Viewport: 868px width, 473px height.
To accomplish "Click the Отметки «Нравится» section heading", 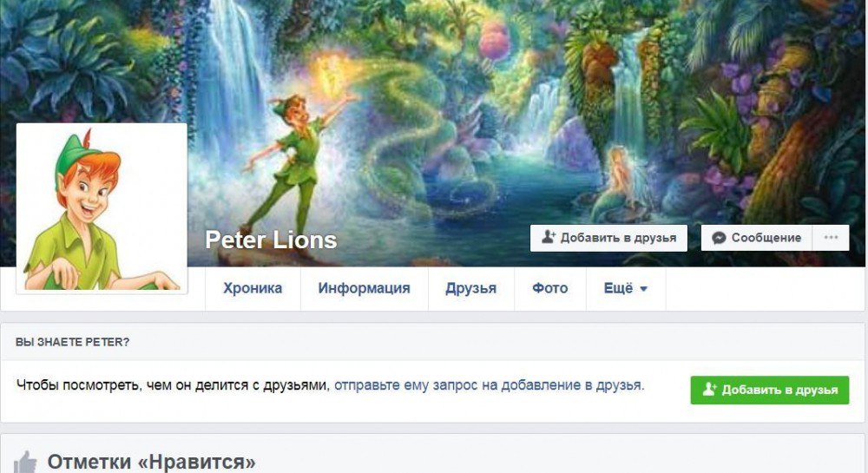I will (x=151, y=462).
